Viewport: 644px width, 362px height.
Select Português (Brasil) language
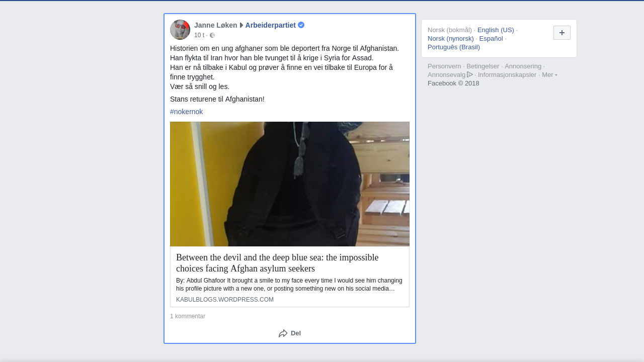tap(454, 47)
